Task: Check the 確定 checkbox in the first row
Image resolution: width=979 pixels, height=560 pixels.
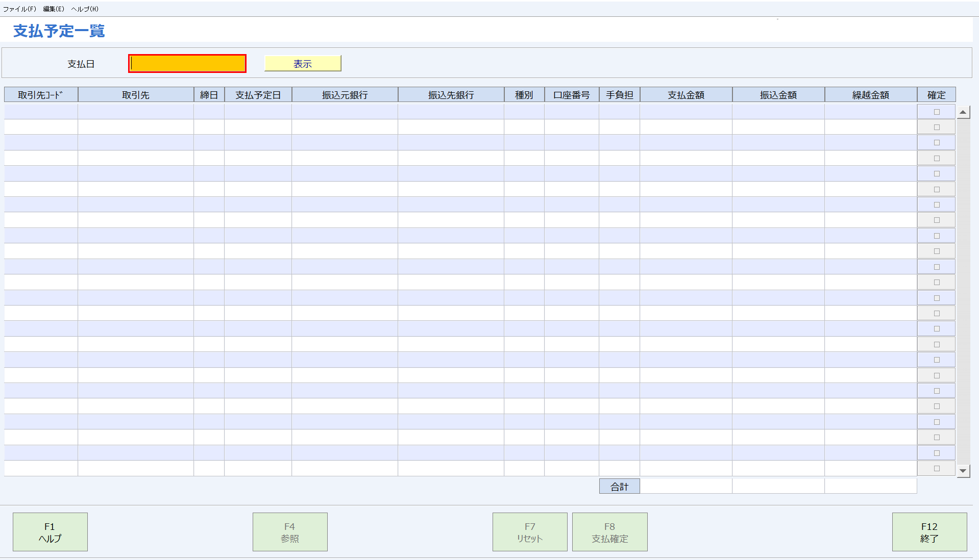Action: (x=936, y=111)
